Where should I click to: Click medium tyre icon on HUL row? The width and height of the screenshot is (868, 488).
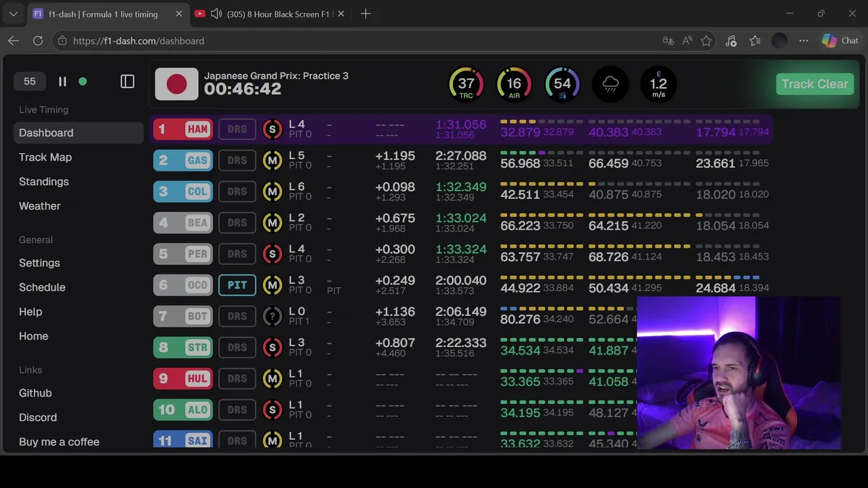tap(273, 378)
